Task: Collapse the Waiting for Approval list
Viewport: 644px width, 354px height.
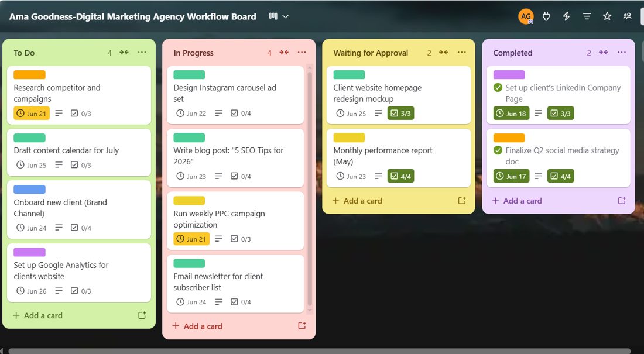Action: 444,53
